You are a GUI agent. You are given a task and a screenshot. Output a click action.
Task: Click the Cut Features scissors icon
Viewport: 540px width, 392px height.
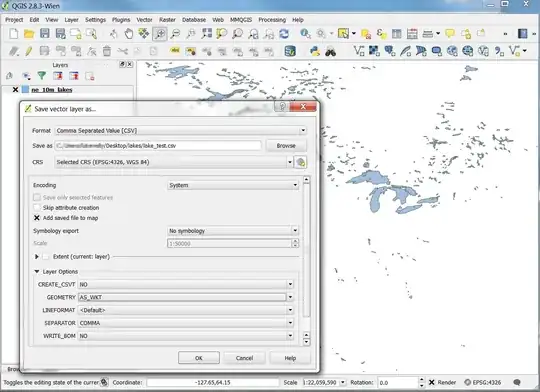122,51
